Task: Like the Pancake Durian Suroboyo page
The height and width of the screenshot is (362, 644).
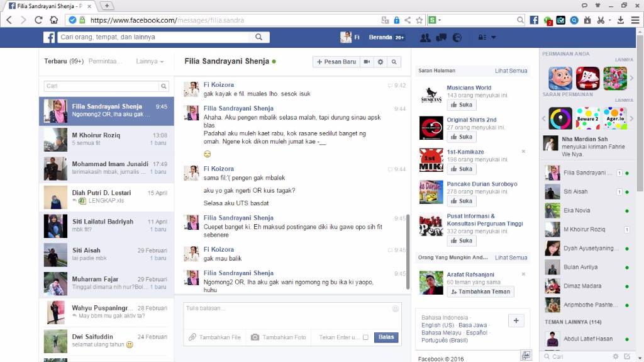Action: (462, 201)
